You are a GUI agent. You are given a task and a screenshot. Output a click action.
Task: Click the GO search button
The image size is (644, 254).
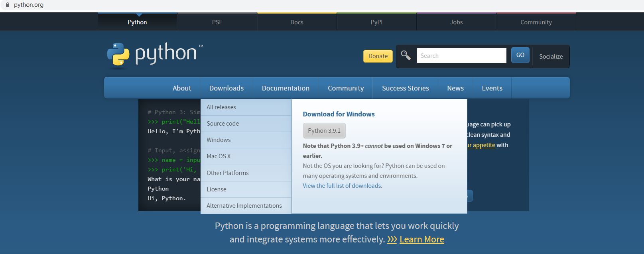520,55
